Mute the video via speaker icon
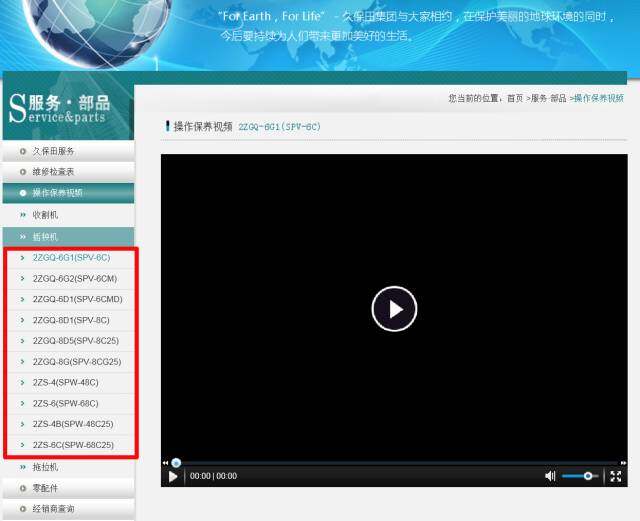This screenshot has height=521, width=640. (x=550, y=476)
